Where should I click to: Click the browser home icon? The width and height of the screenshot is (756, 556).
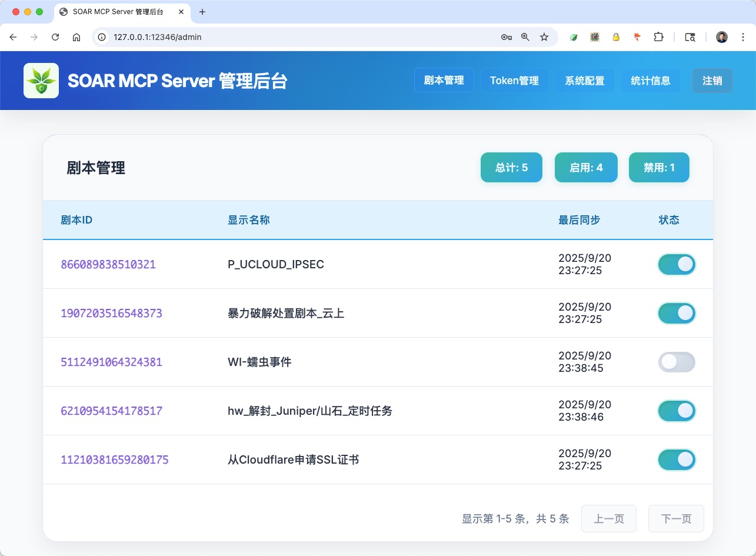tap(76, 36)
